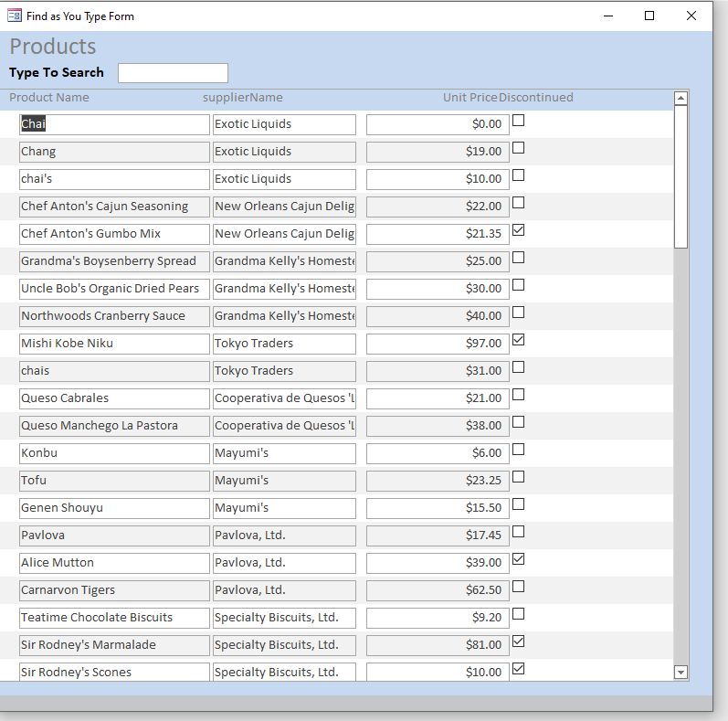Click the $23.25 unit price field

(438, 481)
